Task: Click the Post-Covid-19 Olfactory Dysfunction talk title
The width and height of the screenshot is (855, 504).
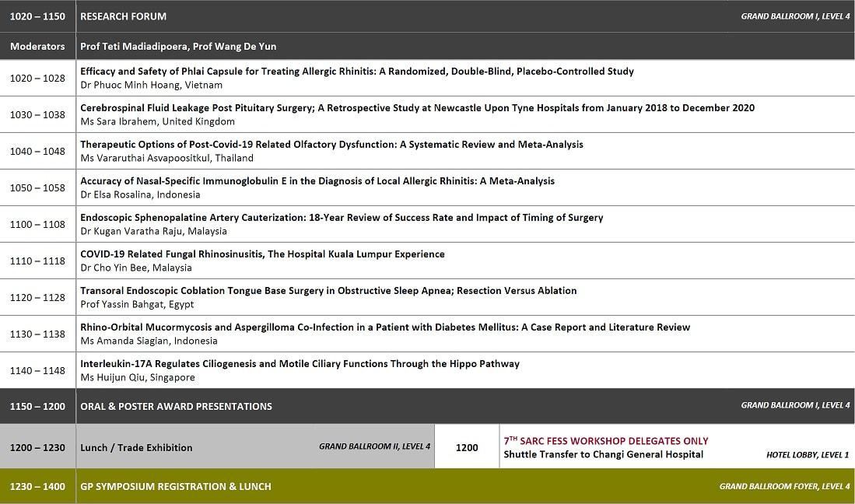Action: [331, 145]
